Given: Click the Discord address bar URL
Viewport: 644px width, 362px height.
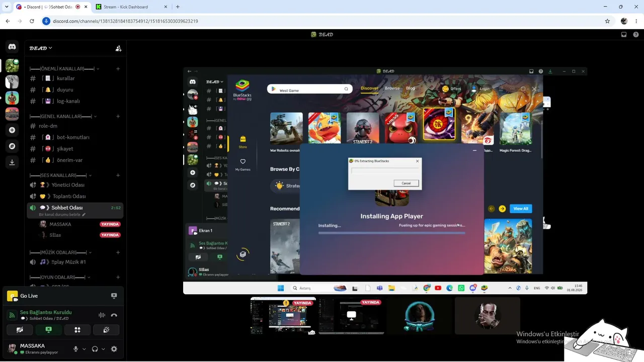Looking at the screenshot, I should (x=125, y=21).
